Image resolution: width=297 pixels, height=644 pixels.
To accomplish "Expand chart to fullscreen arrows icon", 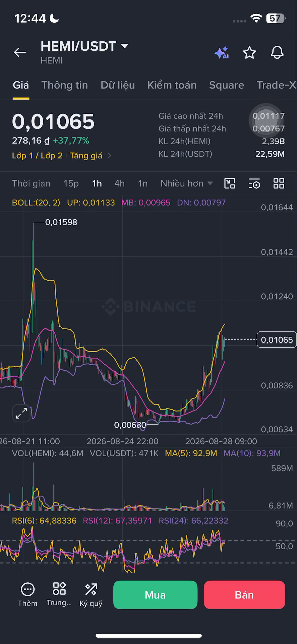I will click(21, 413).
